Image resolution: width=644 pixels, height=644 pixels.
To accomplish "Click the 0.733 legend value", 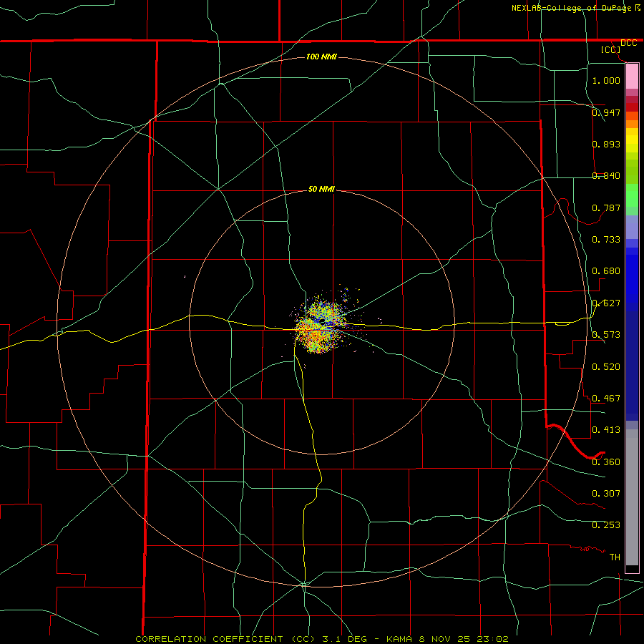I will pos(606,240).
